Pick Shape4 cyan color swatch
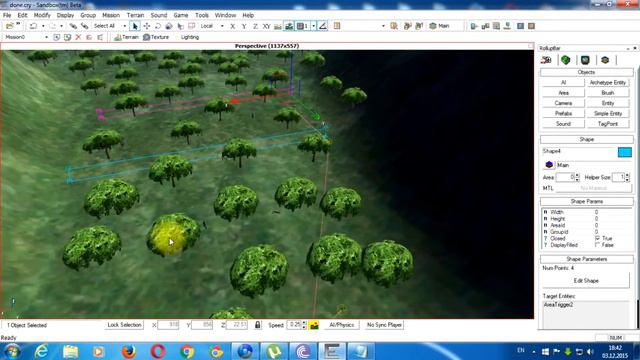Viewport: 640px width, 360px height. pos(624,152)
